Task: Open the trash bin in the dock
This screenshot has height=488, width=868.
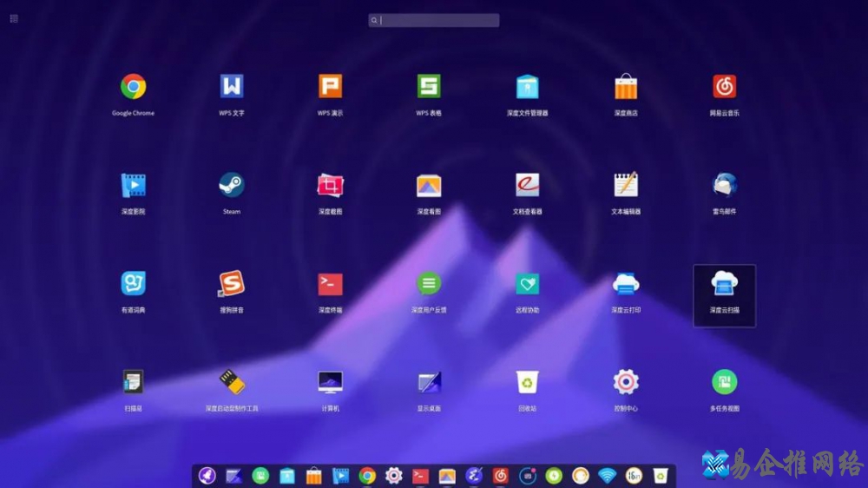Action: 661,476
